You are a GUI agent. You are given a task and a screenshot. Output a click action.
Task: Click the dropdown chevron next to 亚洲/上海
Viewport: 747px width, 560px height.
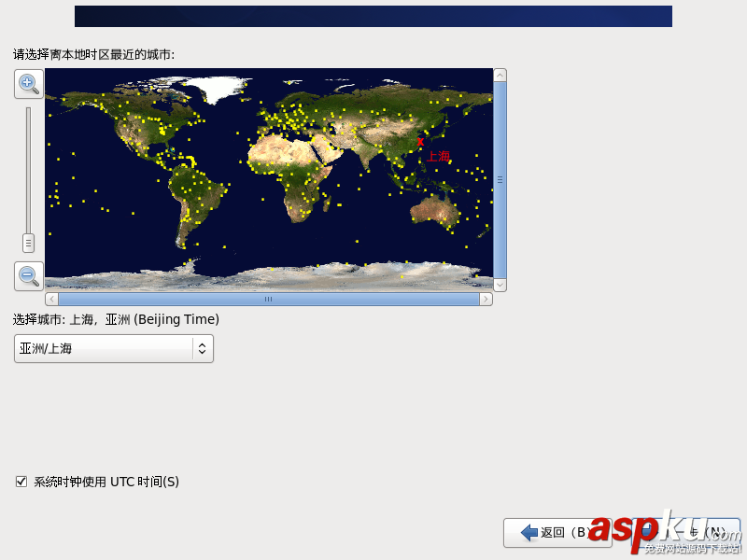[202, 348]
